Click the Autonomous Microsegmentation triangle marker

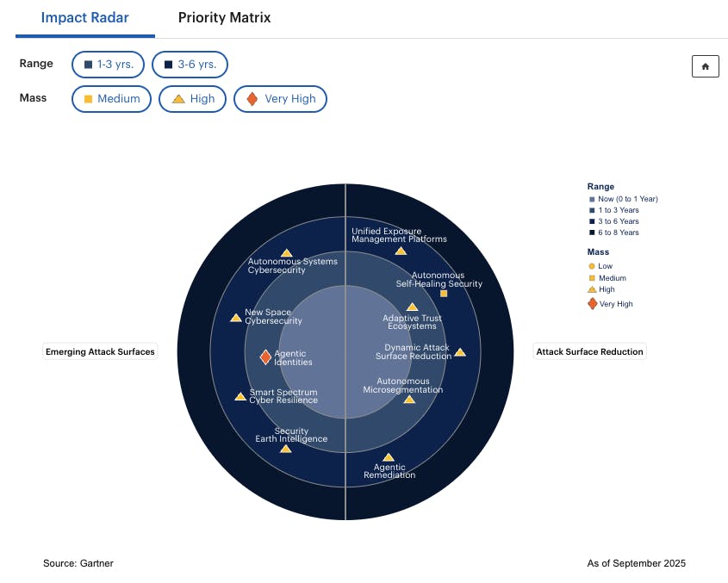coord(409,399)
